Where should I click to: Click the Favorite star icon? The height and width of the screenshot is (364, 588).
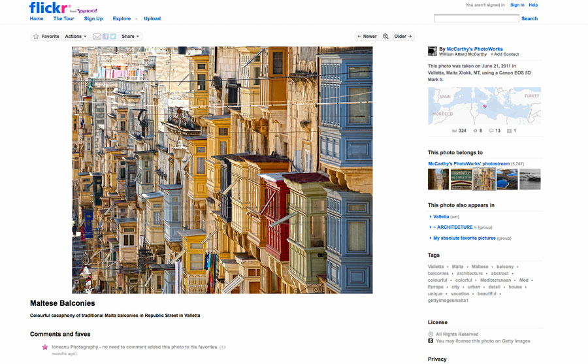pyautogui.click(x=36, y=37)
